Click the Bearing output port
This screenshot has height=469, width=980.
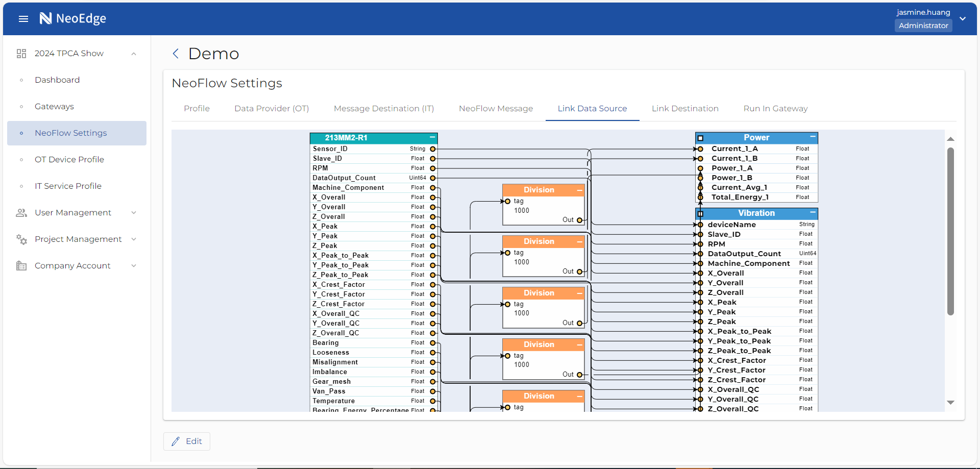point(433,343)
